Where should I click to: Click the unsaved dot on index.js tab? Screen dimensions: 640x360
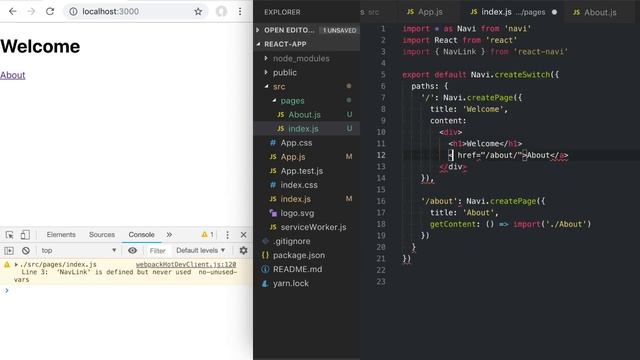[554, 12]
